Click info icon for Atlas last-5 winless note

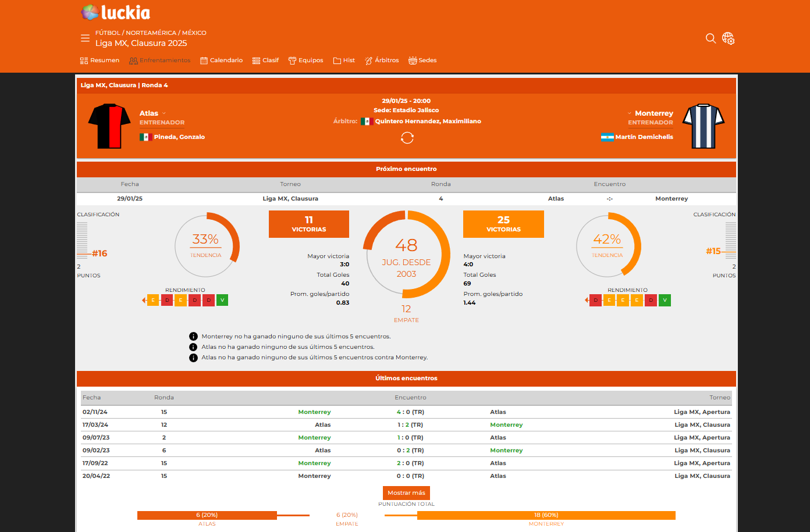193,347
